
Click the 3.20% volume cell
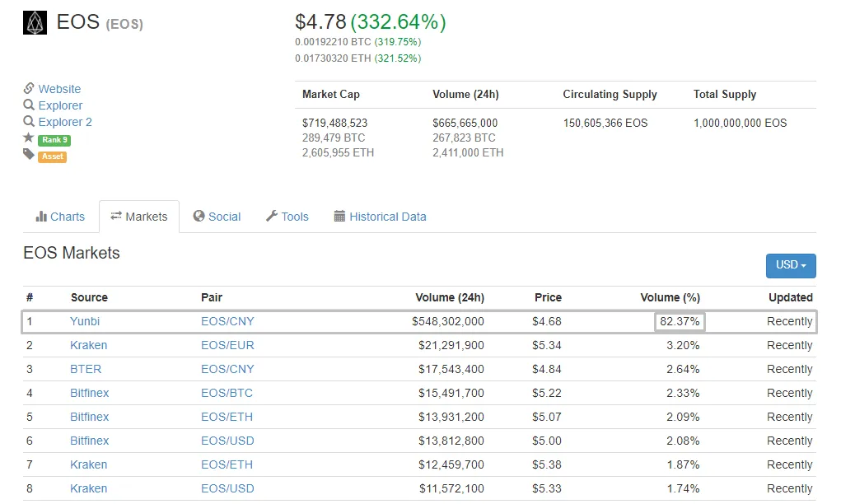coord(683,345)
